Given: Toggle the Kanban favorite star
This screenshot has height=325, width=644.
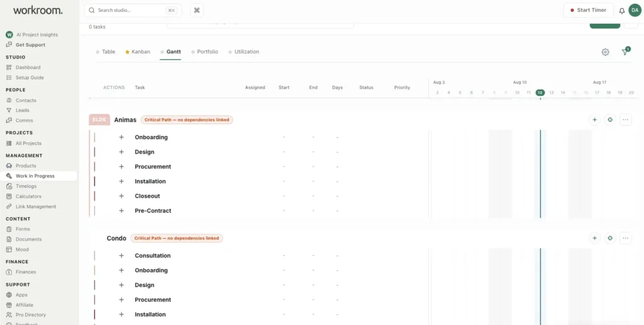Looking at the screenshot, I should (127, 52).
